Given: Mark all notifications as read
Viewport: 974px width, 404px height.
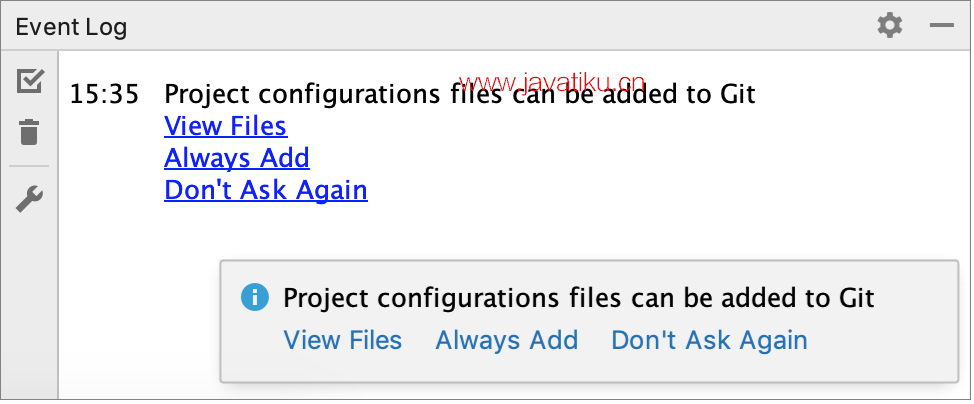Looking at the screenshot, I should (x=30, y=81).
